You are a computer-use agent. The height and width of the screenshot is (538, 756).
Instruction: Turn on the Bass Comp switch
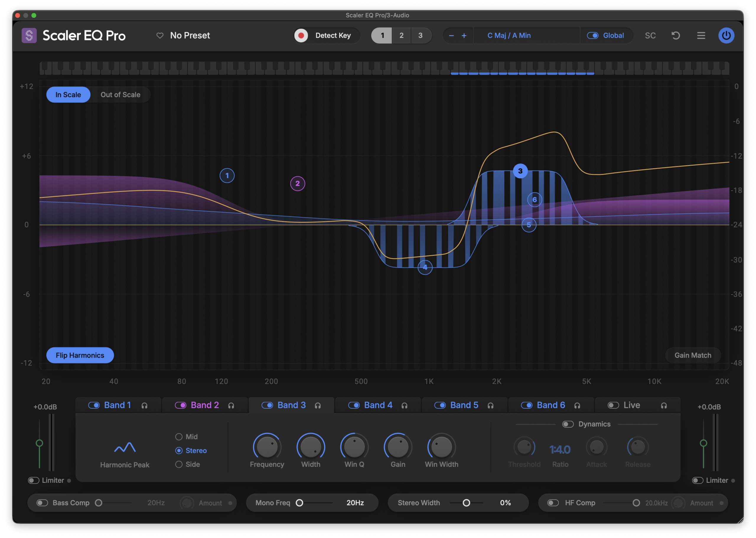point(43,503)
